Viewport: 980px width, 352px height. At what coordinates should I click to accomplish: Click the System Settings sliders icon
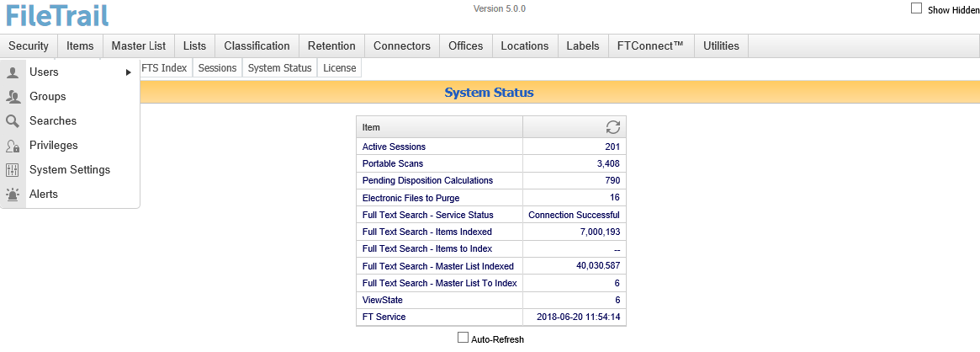pos(13,169)
